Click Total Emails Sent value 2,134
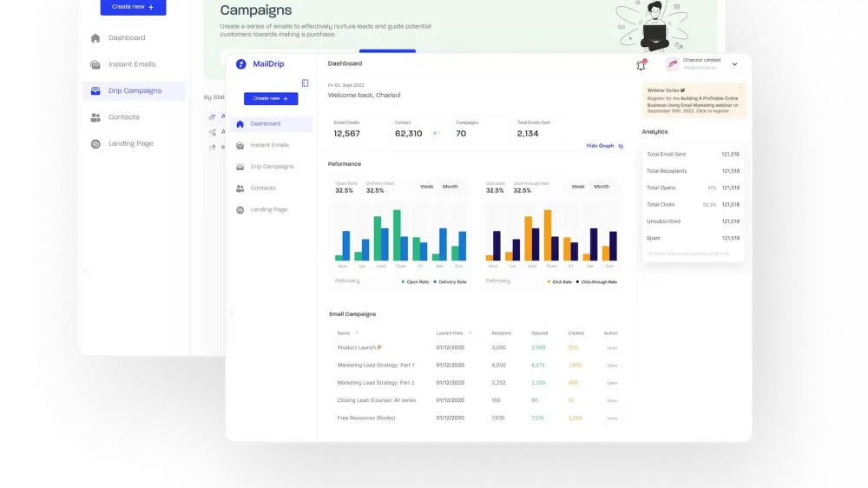The width and height of the screenshot is (868, 488). point(528,134)
